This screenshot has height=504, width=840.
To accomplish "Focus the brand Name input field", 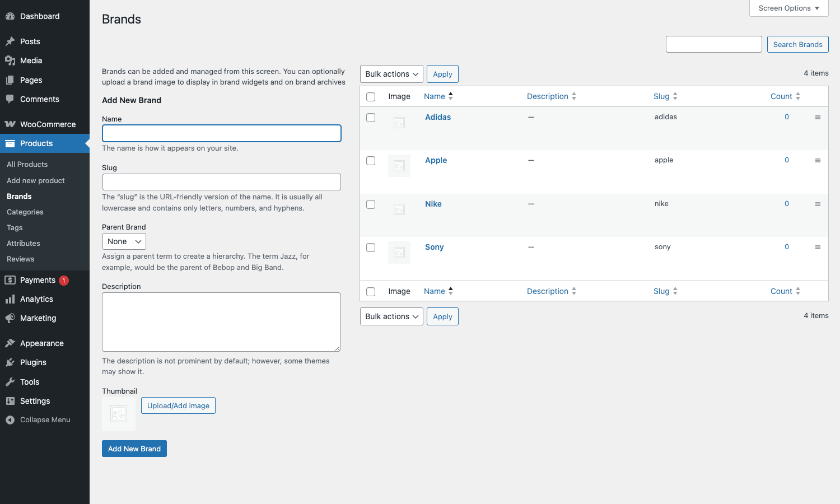I will click(x=222, y=133).
